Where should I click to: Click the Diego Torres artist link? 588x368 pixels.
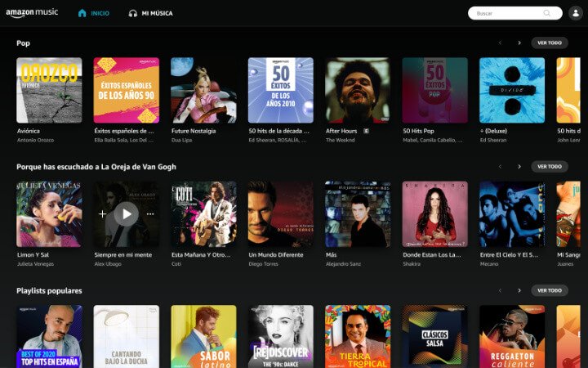[x=264, y=264]
